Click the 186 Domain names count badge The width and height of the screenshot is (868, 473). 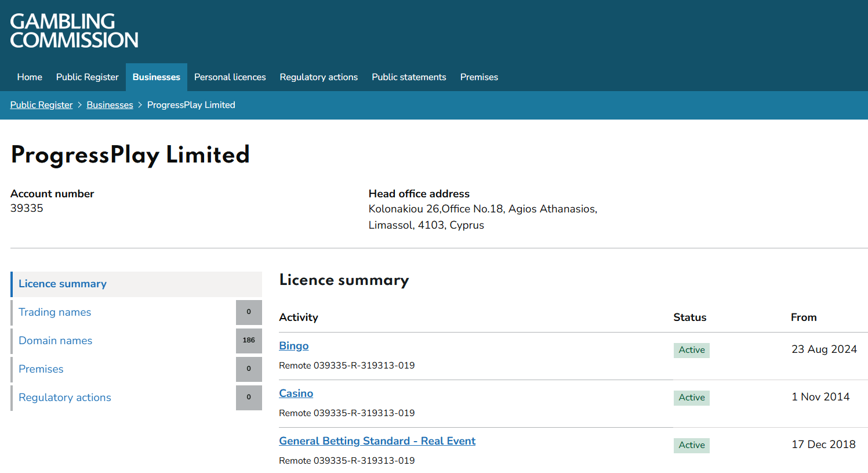(x=249, y=341)
